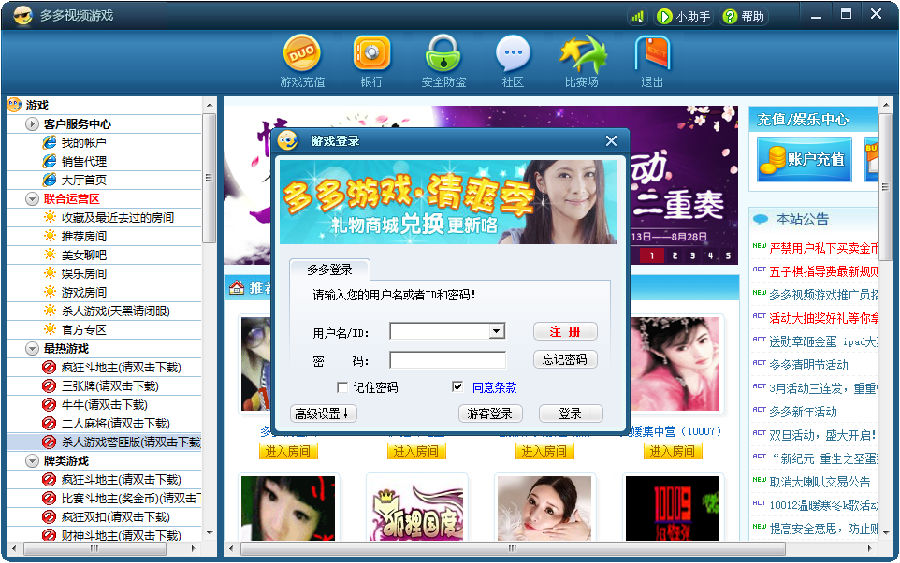This screenshot has height=563, width=900.
Task: Select 美女聊吧 in the sidebar
Action: pyautogui.click(x=84, y=255)
